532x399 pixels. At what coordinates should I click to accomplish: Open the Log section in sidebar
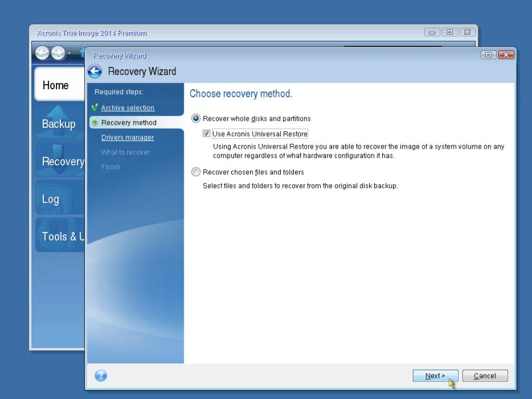click(x=60, y=198)
